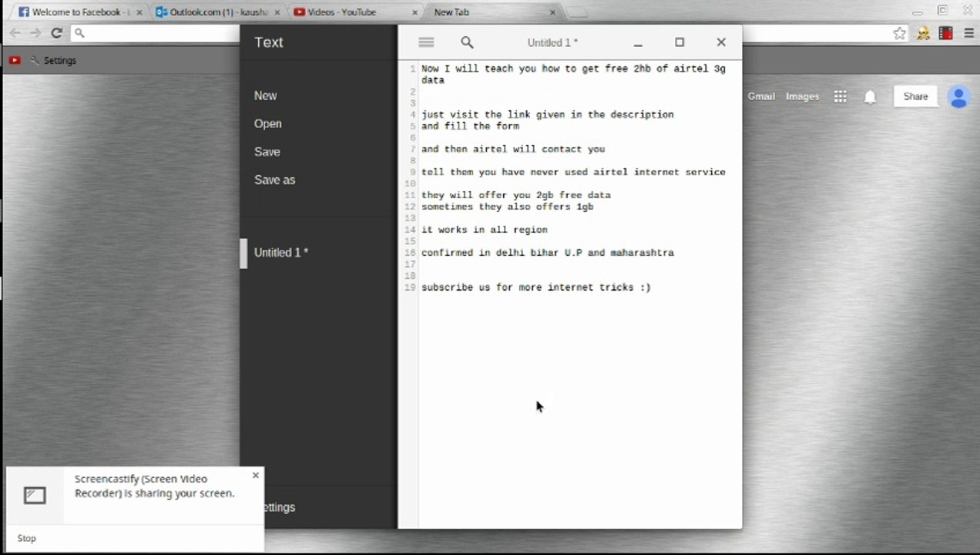Image resolution: width=980 pixels, height=555 pixels.
Task: Click the line "it works in all region"
Action: pyautogui.click(x=485, y=230)
